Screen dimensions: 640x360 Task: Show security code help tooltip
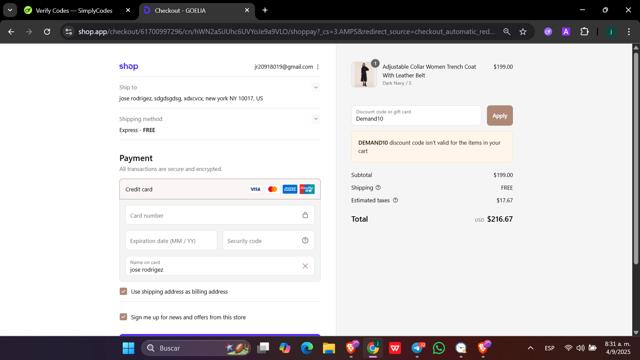point(305,240)
